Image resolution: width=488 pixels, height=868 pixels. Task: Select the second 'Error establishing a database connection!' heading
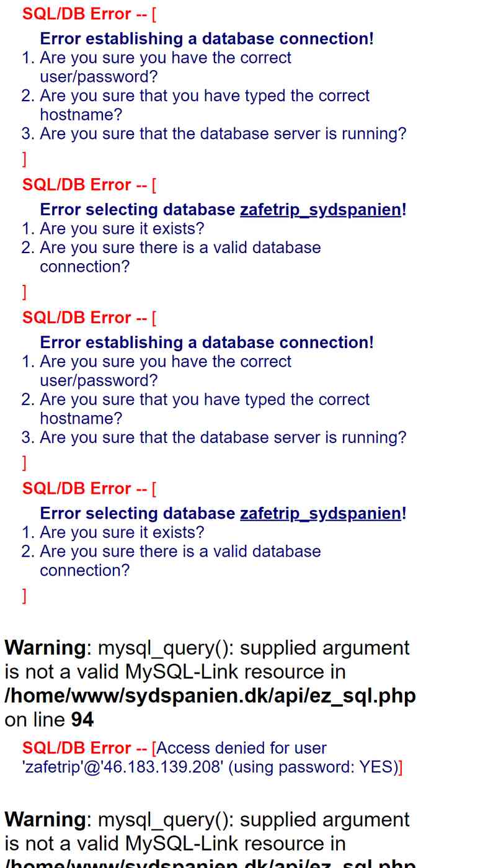207,342
